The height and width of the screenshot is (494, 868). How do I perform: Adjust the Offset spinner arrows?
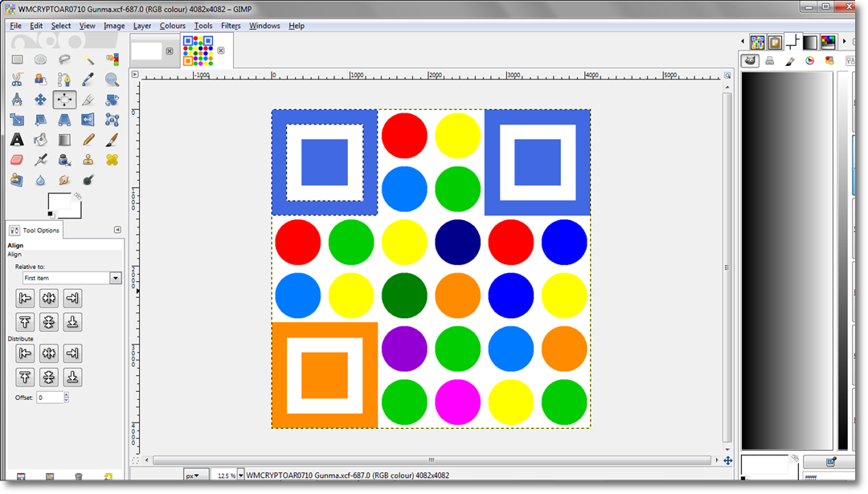point(67,397)
